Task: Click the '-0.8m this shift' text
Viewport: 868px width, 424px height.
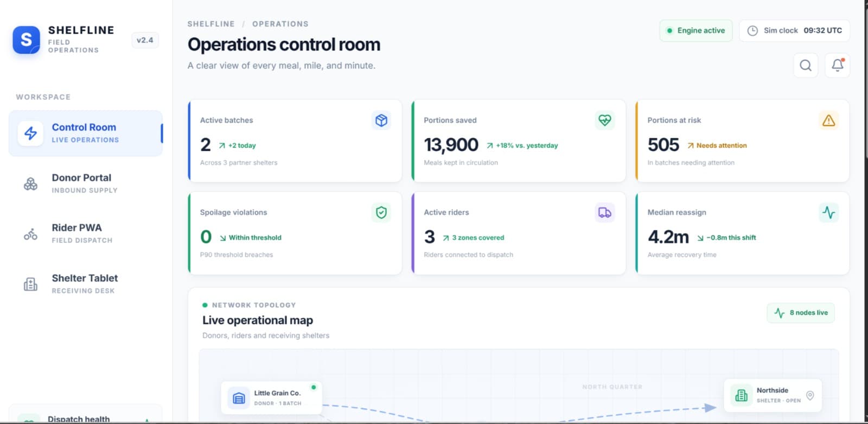Action: pos(731,238)
